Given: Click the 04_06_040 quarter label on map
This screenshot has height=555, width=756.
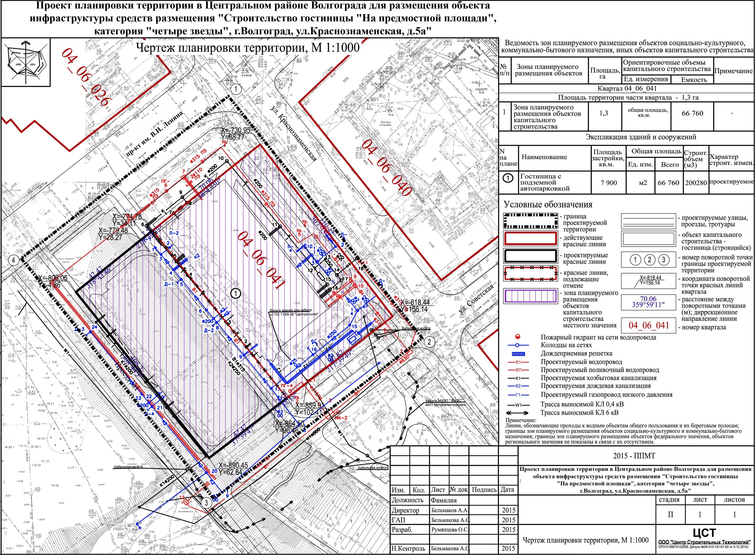Looking at the screenshot, I should pos(386,168).
